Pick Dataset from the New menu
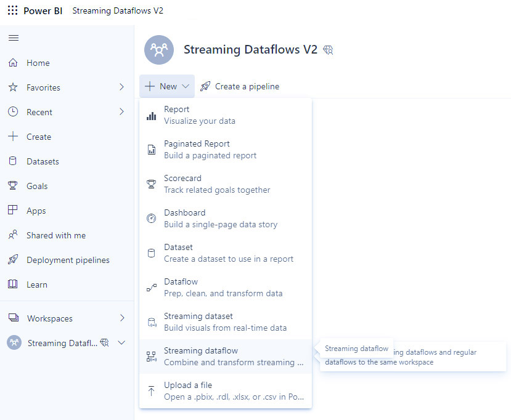This screenshot has height=420, width=511. 226,253
